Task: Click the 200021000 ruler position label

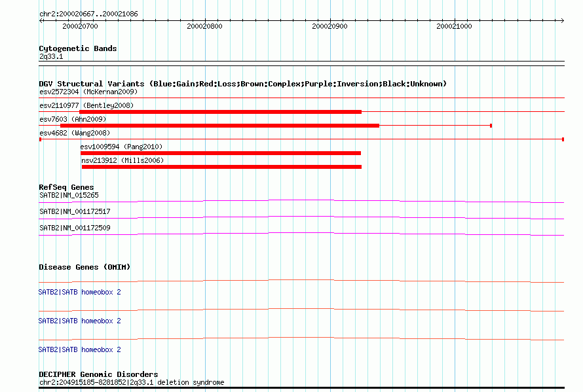Action: pyautogui.click(x=454, y=26)
